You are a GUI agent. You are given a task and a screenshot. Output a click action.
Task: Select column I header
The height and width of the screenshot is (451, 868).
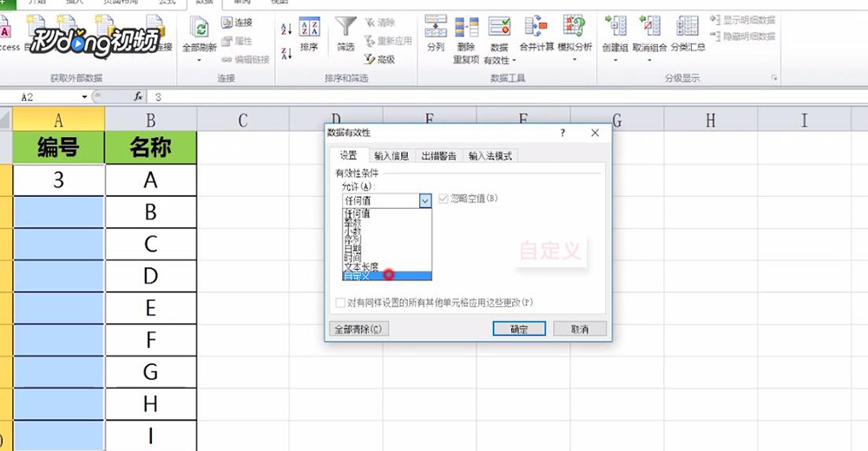805,120
